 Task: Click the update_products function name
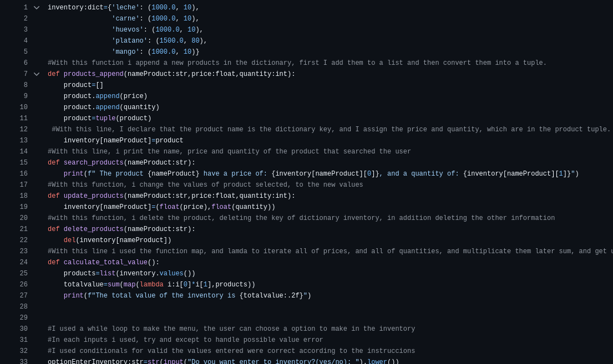click(x=93, y=196)
